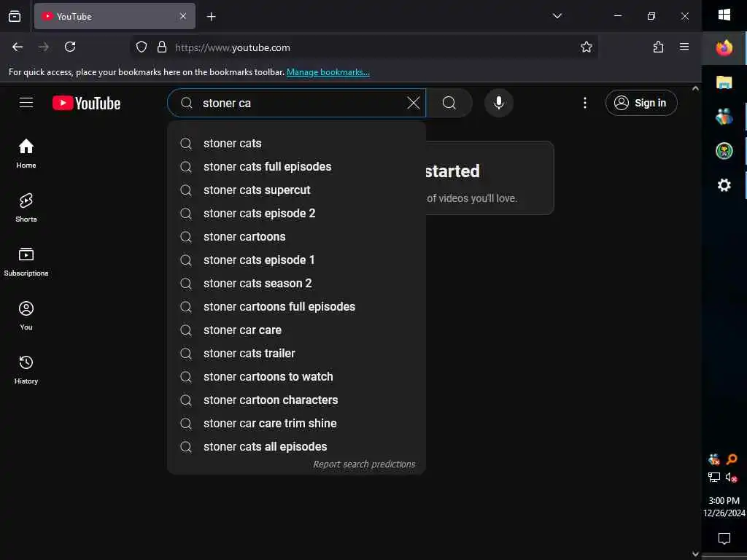
Task: Reload the page with the refresh icon
Action: point(70,47)
